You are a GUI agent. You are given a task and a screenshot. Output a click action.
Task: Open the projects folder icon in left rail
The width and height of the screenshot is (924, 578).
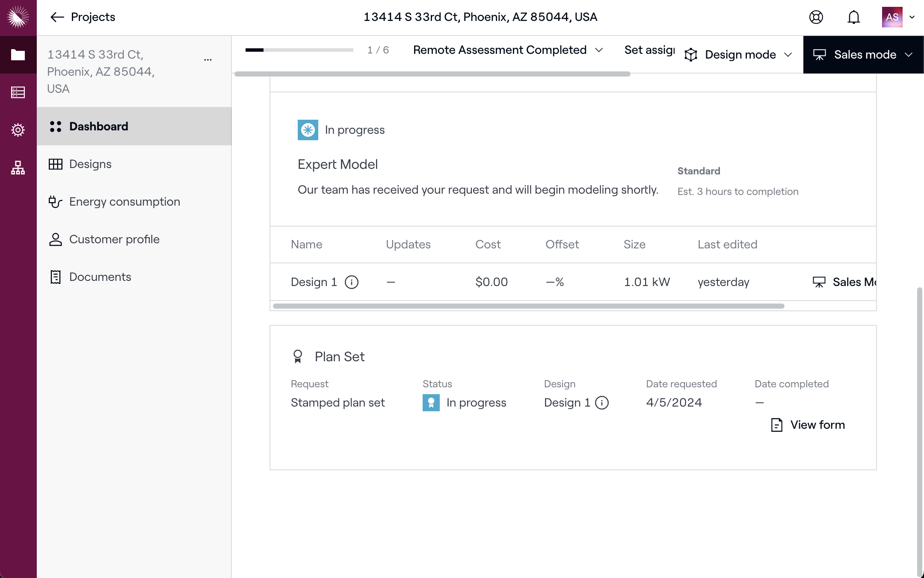(x=18, y=55)
